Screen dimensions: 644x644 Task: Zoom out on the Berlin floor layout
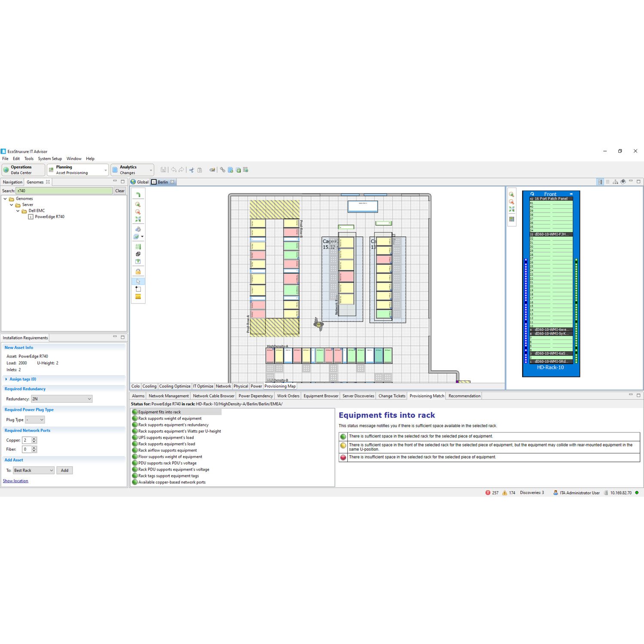coord(138,212)
